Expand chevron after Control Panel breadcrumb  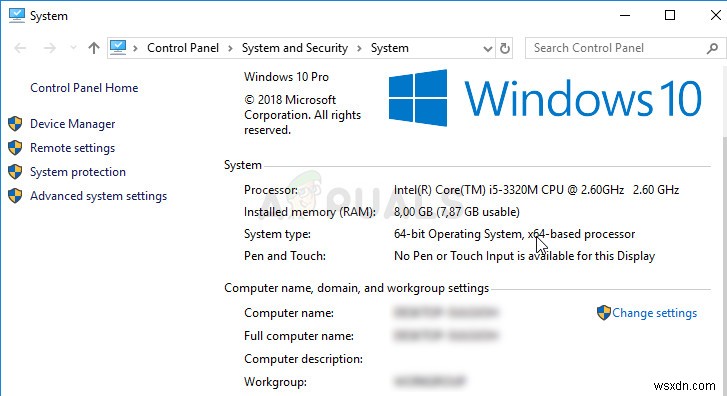(230, 48)
